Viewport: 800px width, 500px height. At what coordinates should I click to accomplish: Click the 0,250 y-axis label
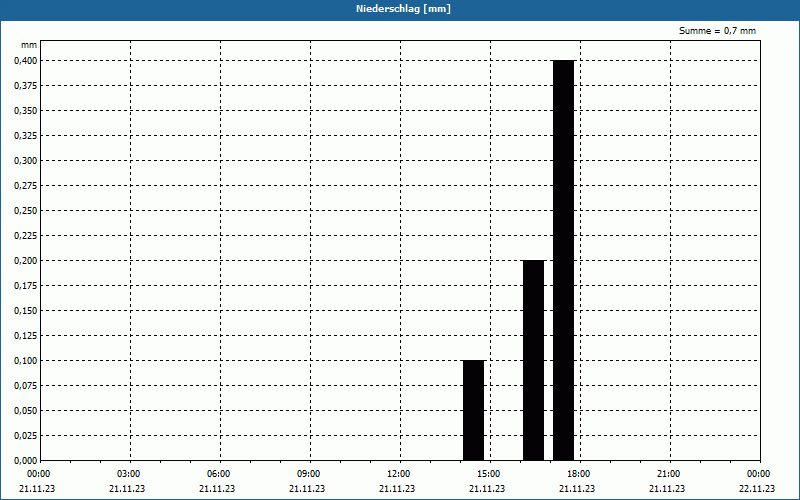click(x=26, y=211)
